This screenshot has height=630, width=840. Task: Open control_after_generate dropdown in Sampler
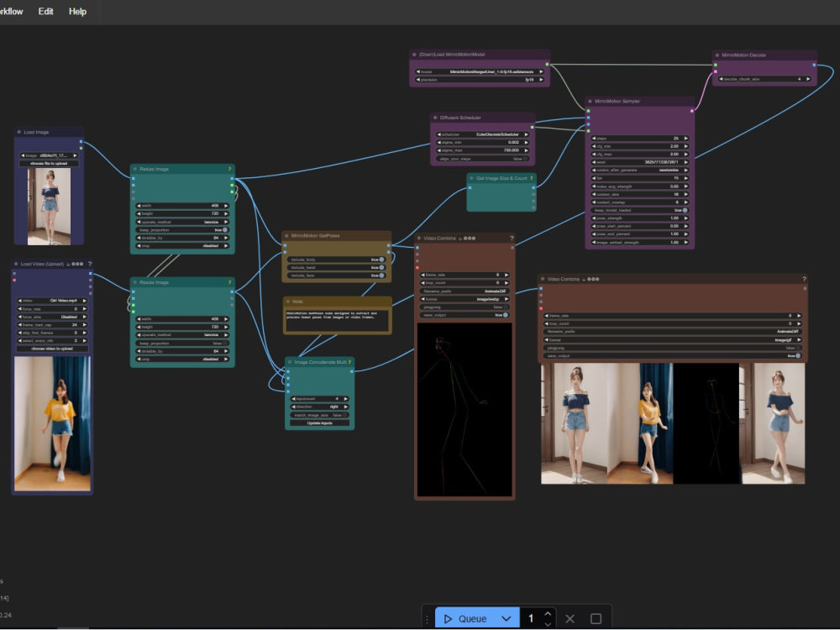tap(640, 170)
